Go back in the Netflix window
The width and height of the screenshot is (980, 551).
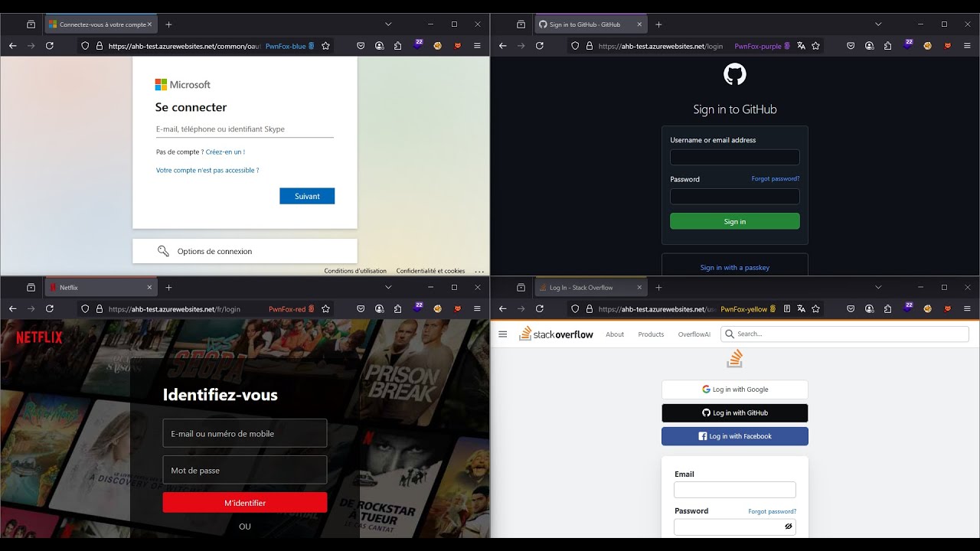tap(13, 309)
